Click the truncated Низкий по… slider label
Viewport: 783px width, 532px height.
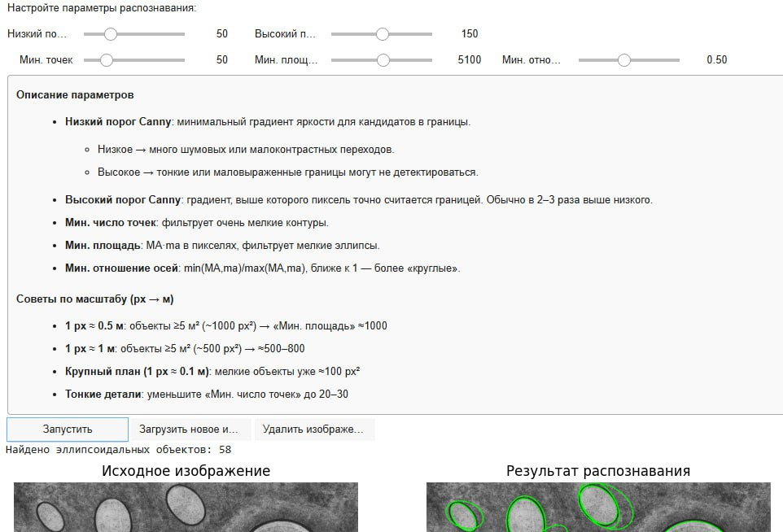coord(37,34)
